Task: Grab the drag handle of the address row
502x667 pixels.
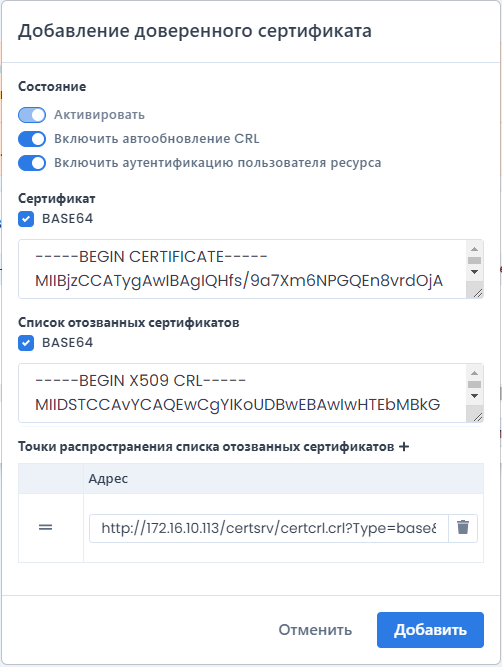Action: click(x=46, y=527)
